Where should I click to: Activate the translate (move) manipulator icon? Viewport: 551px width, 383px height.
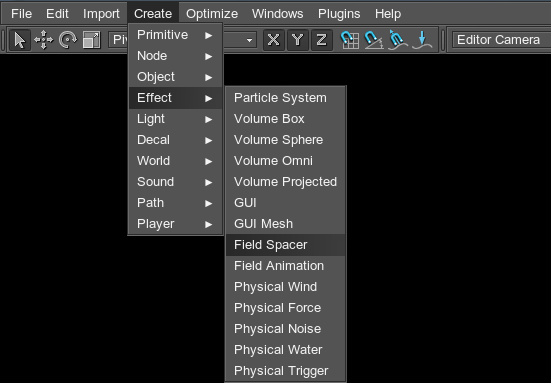(x=44, y=40)
